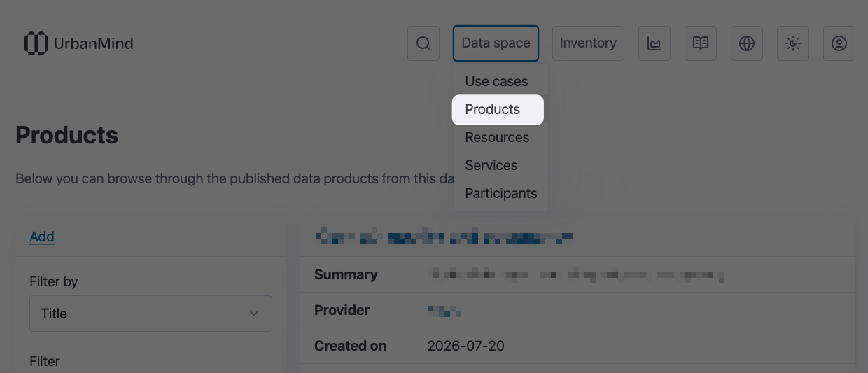Image resolution: width=868 pixels, height=373 pixels.
Task: Go home via UrbanMind brand name
Action: pos(93,43)
